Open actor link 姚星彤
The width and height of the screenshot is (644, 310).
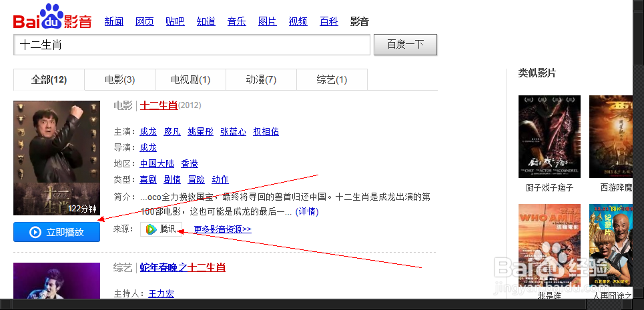(200, 131)
